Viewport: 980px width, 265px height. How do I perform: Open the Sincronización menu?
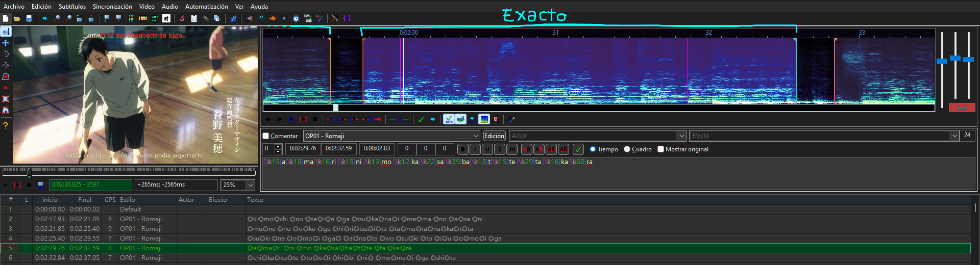pos(112,7)
